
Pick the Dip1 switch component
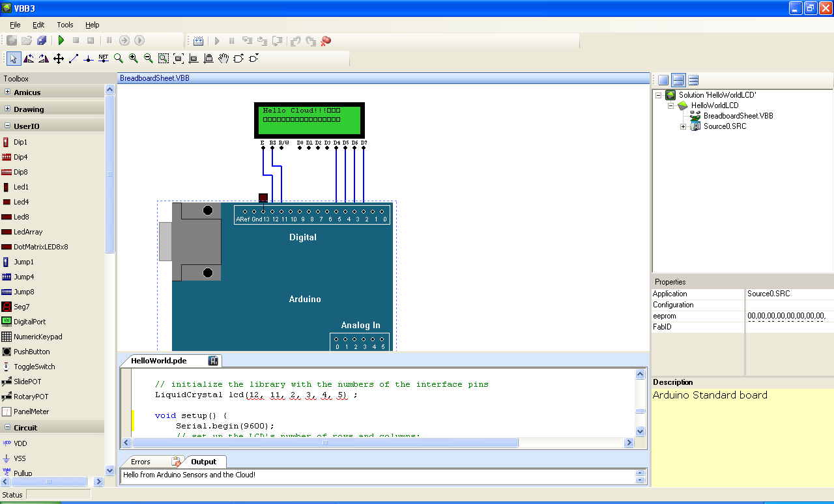pos(20,142)
